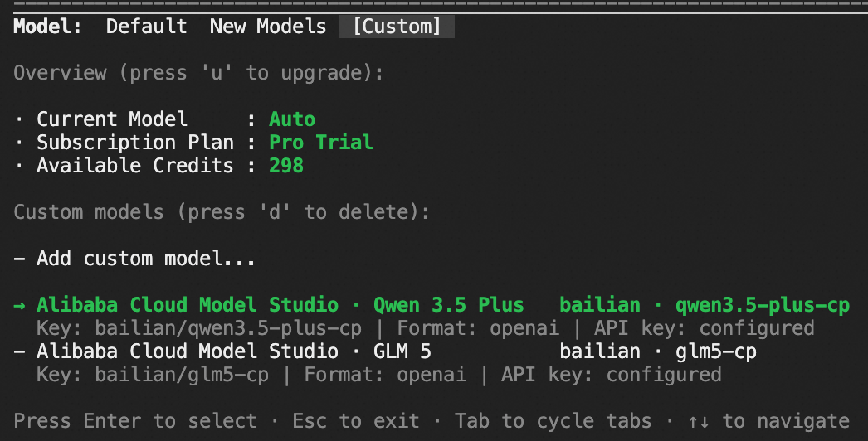Switch to the Default model tab
The width and height of the screenshot is (868, 441).
pyautogui.click(x=146, y=27)
